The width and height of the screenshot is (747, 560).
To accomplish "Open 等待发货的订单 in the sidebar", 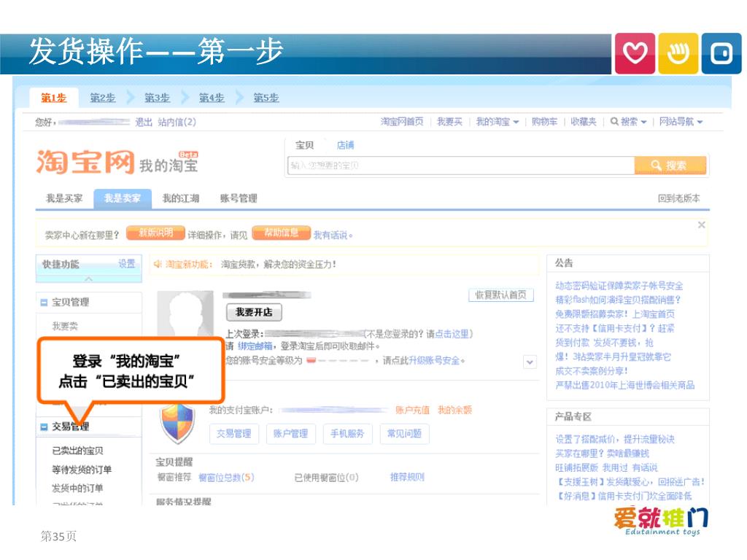I will [82, 470].
